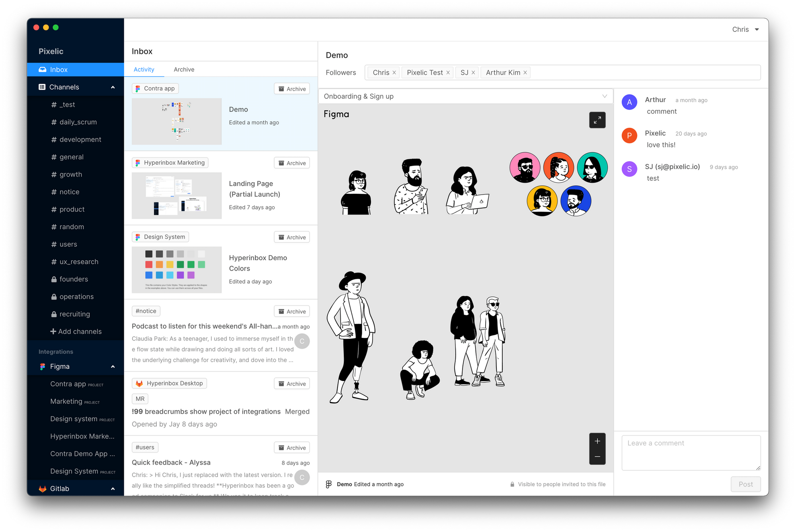Collapse the Gitlab integrations section
The height and width of the screenshot is (532, 796).
[113, 489]
